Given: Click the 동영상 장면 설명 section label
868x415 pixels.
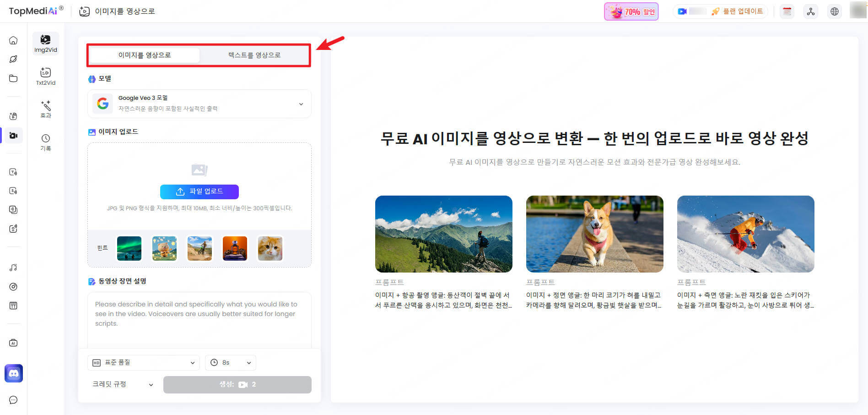Looking at the screenshot, I should point(122,281).
